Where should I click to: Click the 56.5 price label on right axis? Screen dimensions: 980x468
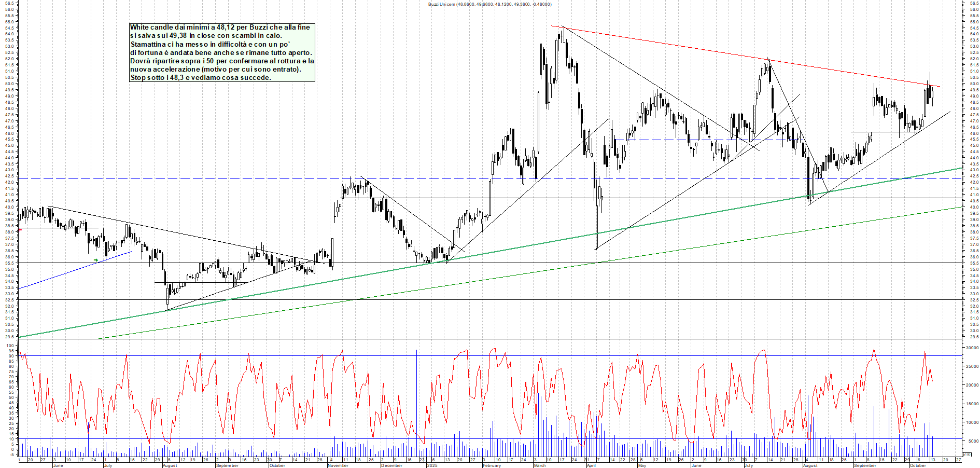973,3
